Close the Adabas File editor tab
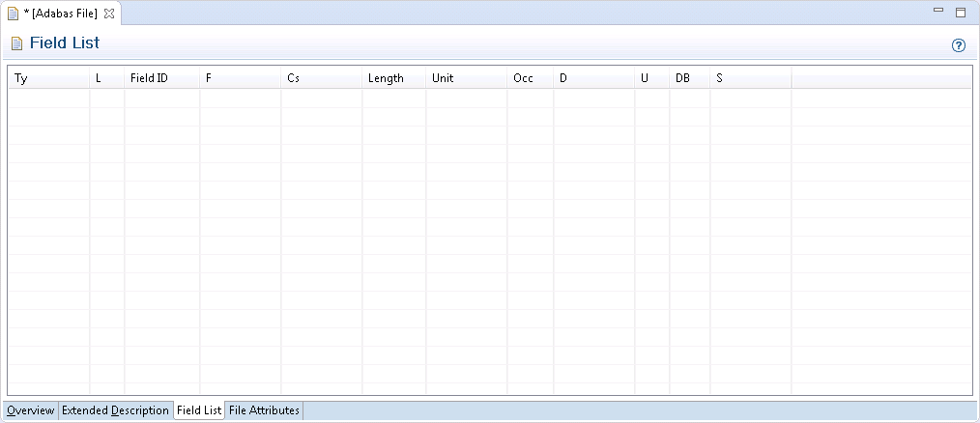Image resolution: width=980 pixels, height=423 pixels. point(109,13)
